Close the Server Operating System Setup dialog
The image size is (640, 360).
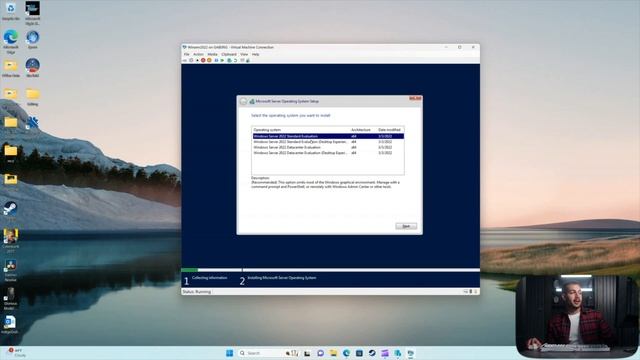415,98
